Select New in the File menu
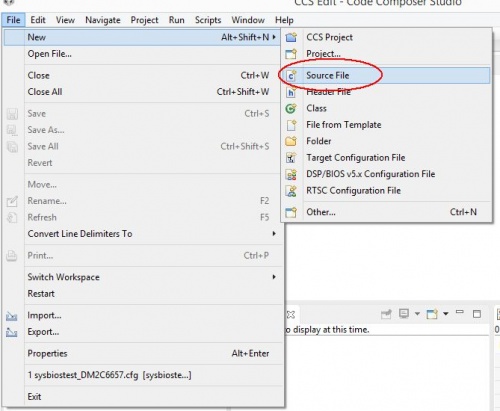 coord(142,37)
